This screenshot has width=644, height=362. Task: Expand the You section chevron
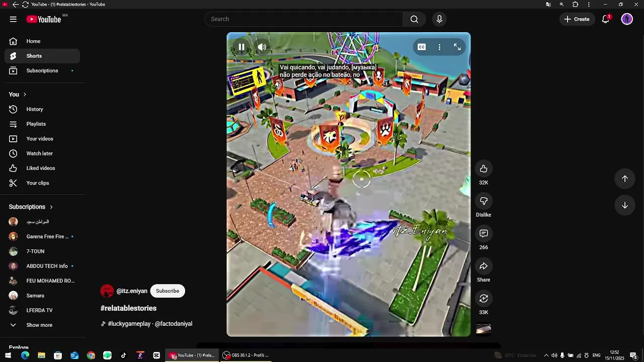tap(25, 95)
